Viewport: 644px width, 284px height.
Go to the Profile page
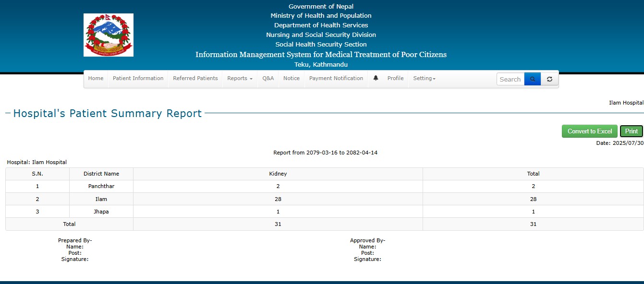[395, 79]
